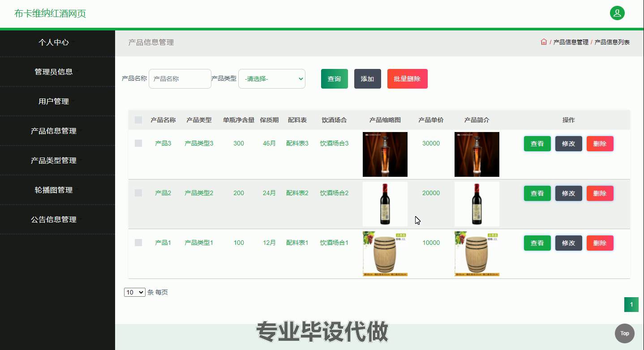Select the price cell 30000
The height and width of the screenshot is (350, 644).
(x=431, y=143)
